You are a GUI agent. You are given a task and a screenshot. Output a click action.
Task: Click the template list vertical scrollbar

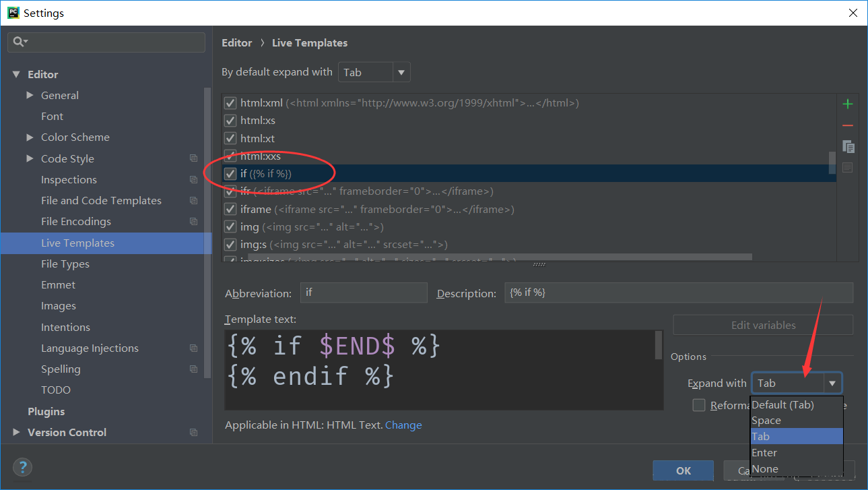(832, 162)
